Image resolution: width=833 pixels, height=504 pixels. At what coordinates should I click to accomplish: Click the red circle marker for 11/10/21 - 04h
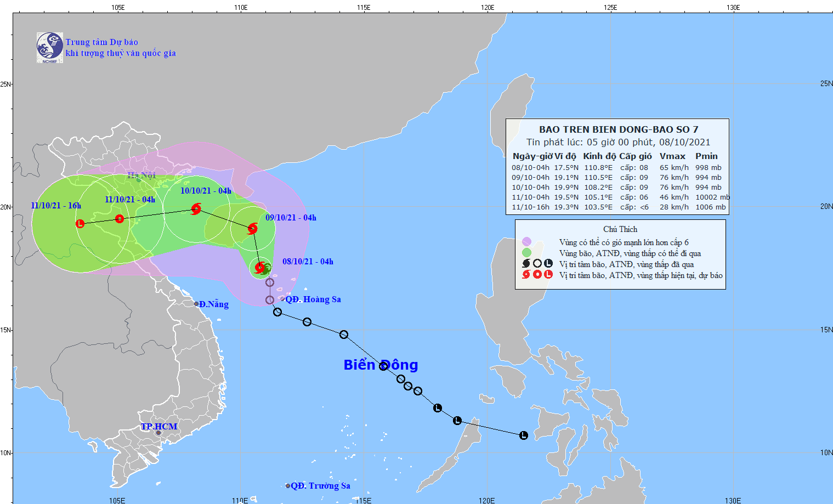pyautogui.click(x=120, y=219)
